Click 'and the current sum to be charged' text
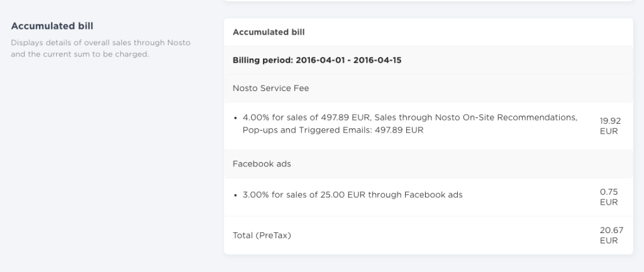Viewport: 644px width, 272px height. (80, 54)
